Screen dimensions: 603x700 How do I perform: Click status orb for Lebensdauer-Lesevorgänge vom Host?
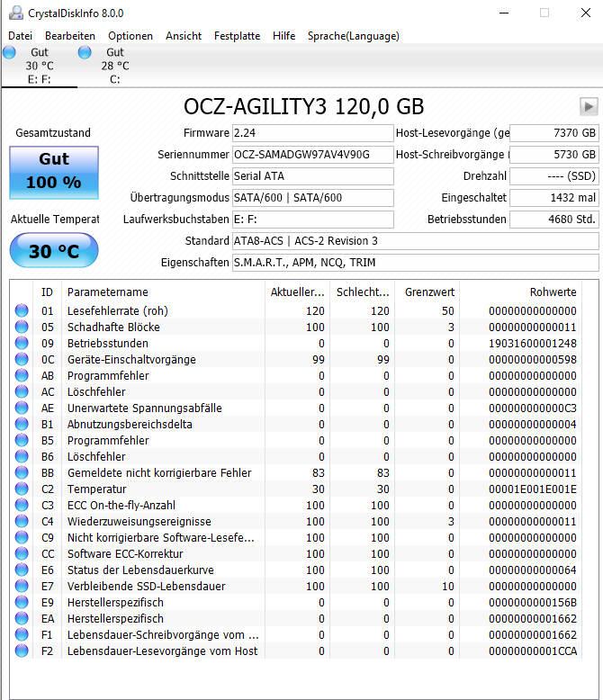point(22,651)
